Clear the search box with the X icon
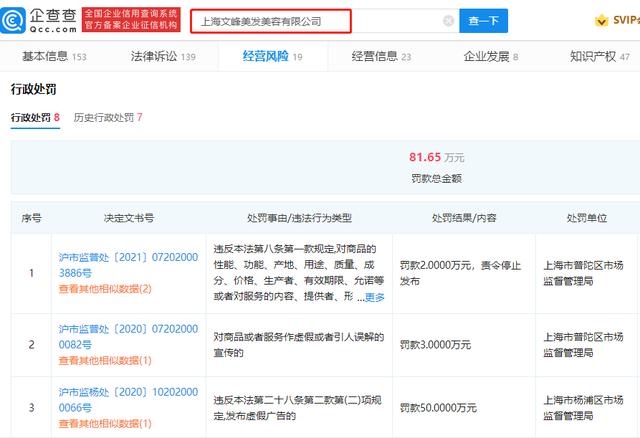This screenshot has height=438, width=640. click(448, 21)
